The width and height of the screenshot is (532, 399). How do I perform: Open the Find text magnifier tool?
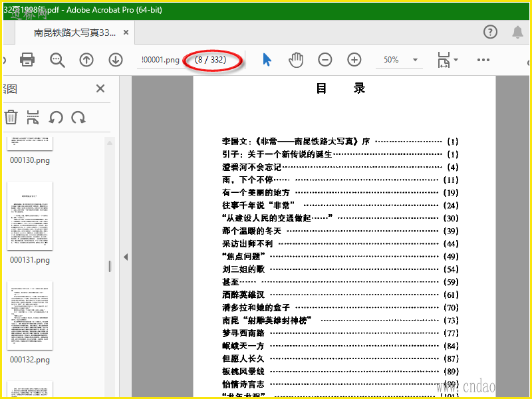(57, 60)
